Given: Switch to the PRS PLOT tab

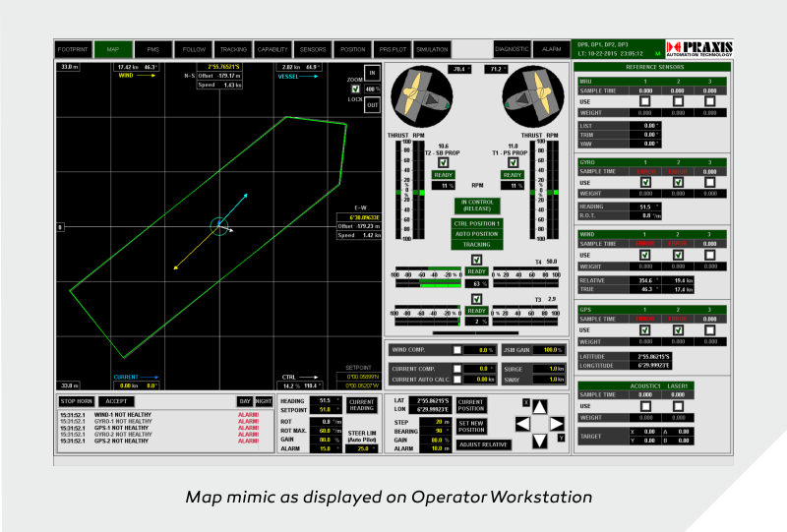Looking at the screenshot, I should point(393,49).
